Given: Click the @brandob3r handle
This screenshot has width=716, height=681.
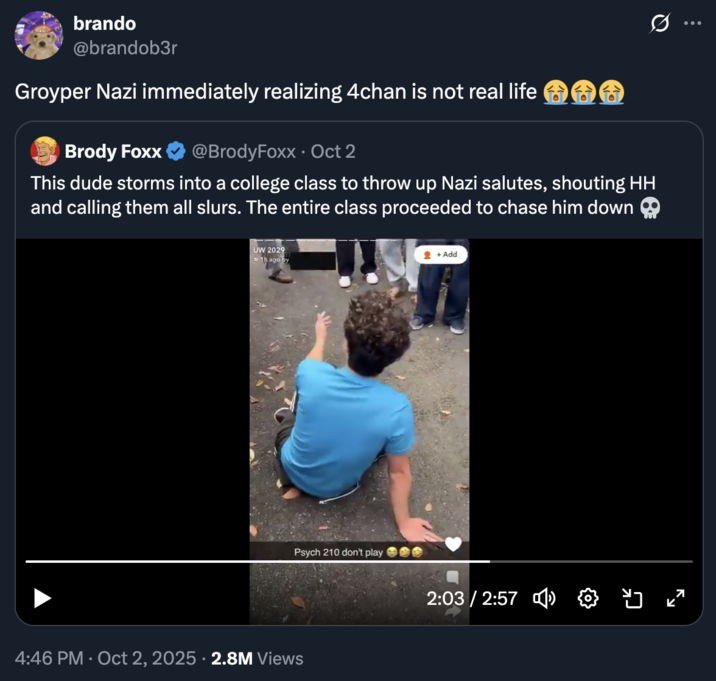Looking at the screenshot, I should pyautogui.click(x=126, y=46).
